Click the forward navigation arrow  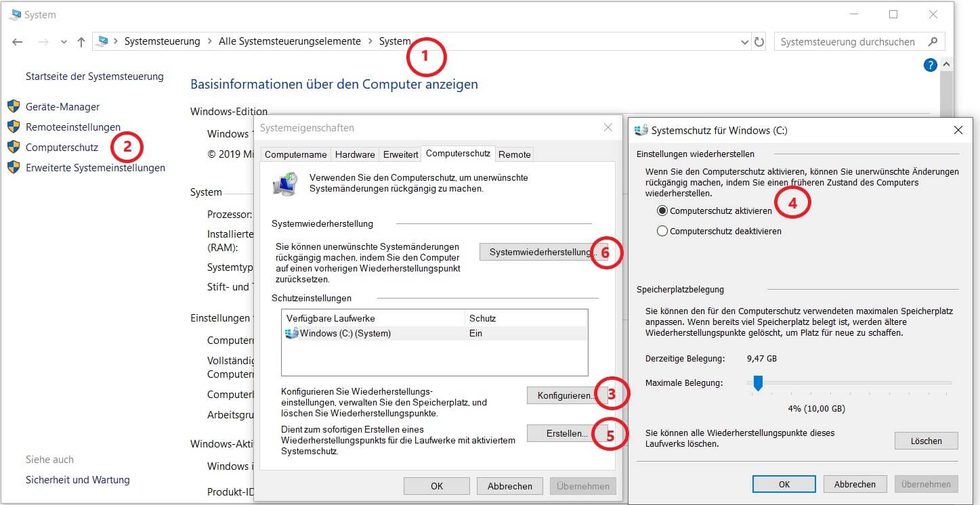click(43, 42)
